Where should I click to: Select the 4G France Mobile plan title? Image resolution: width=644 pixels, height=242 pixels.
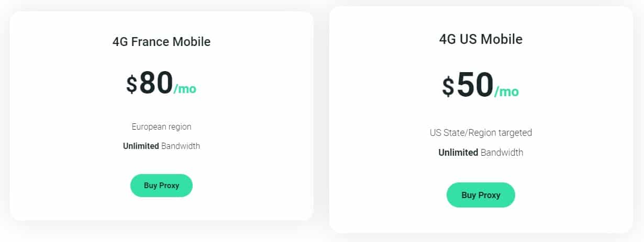pyautogui.click(x=161, y=42)
